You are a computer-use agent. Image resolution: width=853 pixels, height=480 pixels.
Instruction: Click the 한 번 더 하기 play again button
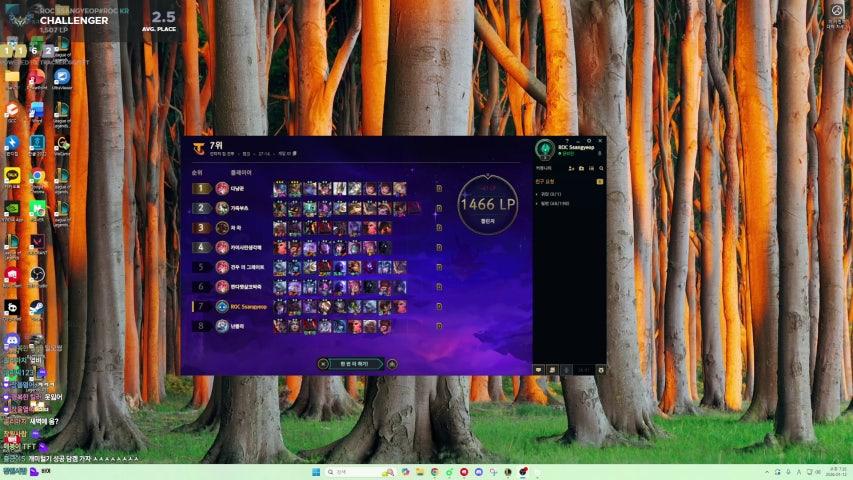pos(356,364)
